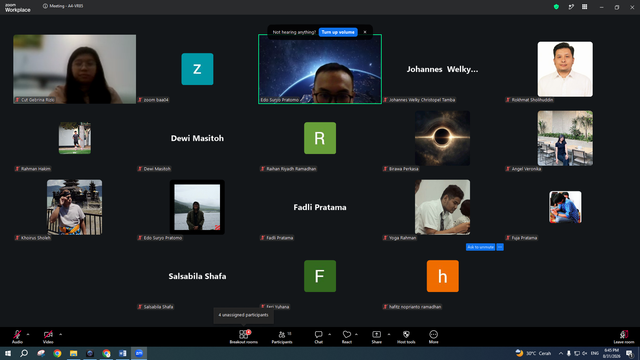Viewport: 640px width, 360px height.
Task: Dismiss the 'Not hearing anything?' banner
Action: [x=365, y=32]
